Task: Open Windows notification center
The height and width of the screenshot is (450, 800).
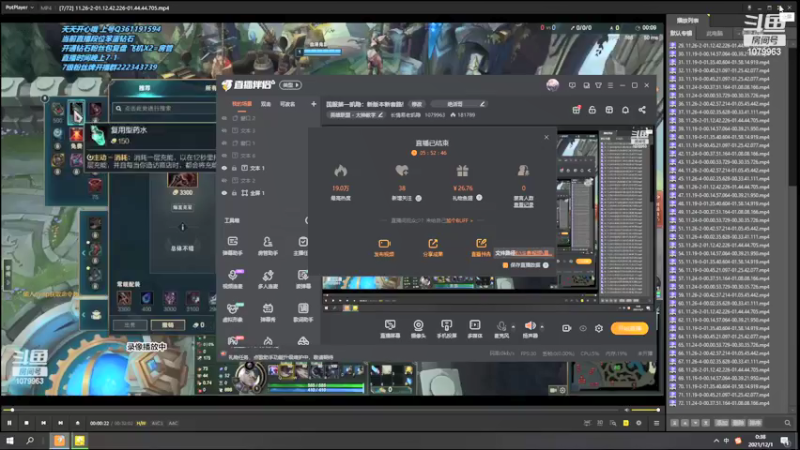Action: click(785, 441)
